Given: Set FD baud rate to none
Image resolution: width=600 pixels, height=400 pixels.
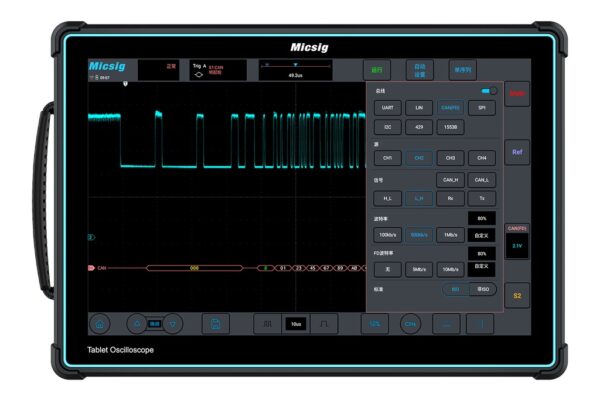Looking at the screenshot, I should click(388, 269).
